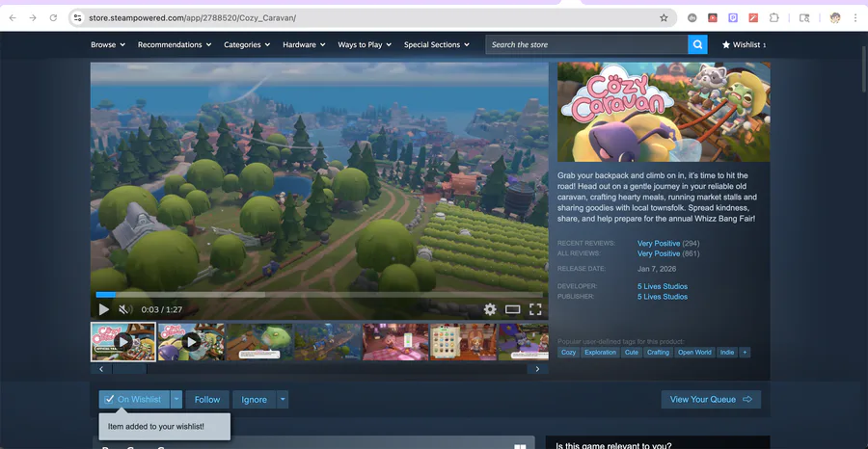Open Chrome three-dot menu
Screen dimensions: 868x449
855,17
